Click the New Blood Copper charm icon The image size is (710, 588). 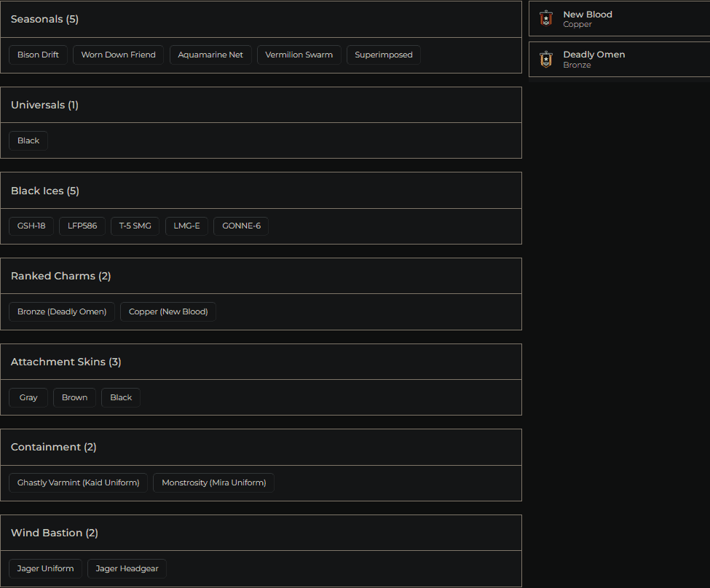[x=546, y=19]
